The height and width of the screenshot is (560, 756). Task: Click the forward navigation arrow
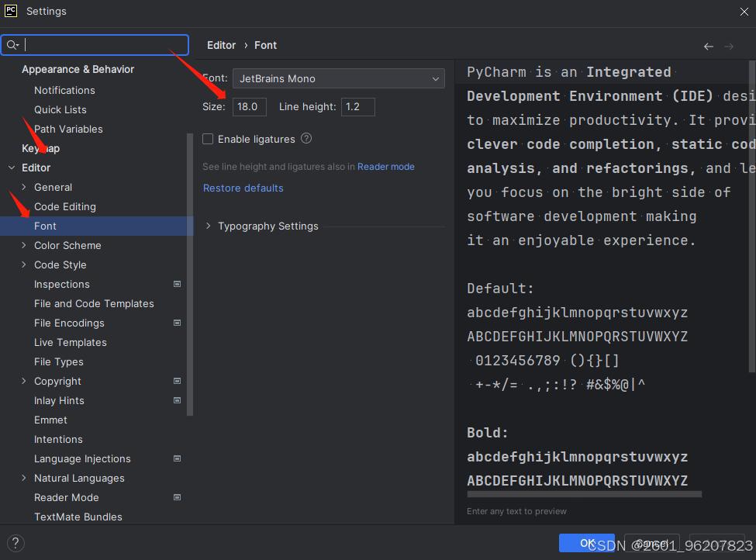click(729, 47)
